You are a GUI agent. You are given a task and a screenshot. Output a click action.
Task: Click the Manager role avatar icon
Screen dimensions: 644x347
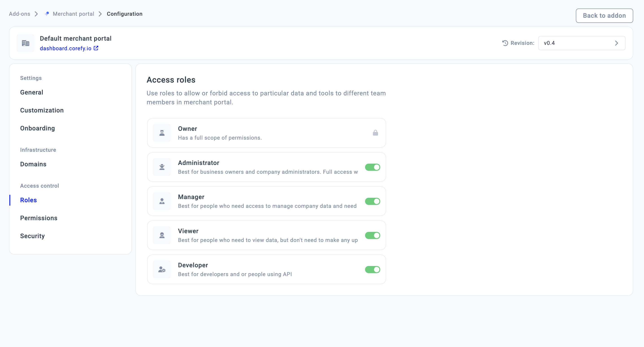click(162, 201)
